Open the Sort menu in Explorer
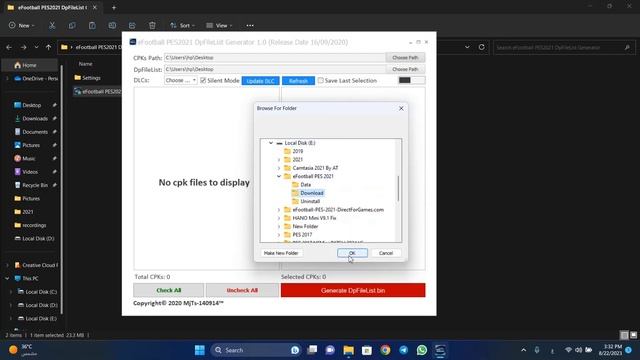The height and width of the screenshot is (360, 640). 182,25
